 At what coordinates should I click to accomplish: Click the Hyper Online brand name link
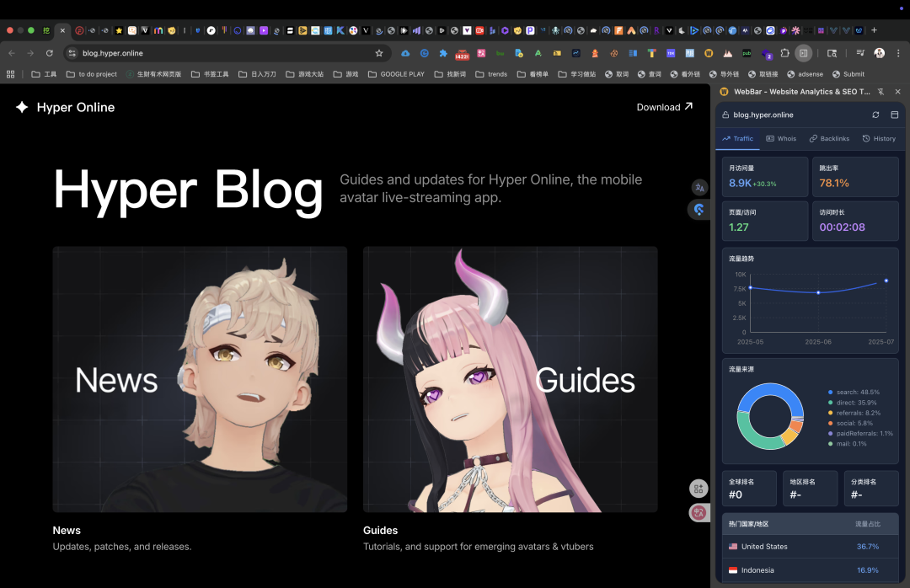tap(76, 107)
